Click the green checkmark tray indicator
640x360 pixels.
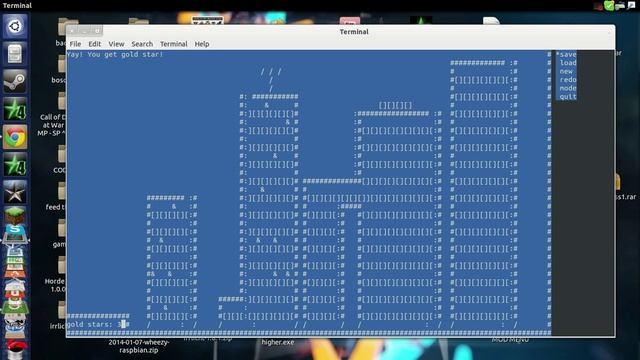609,5
